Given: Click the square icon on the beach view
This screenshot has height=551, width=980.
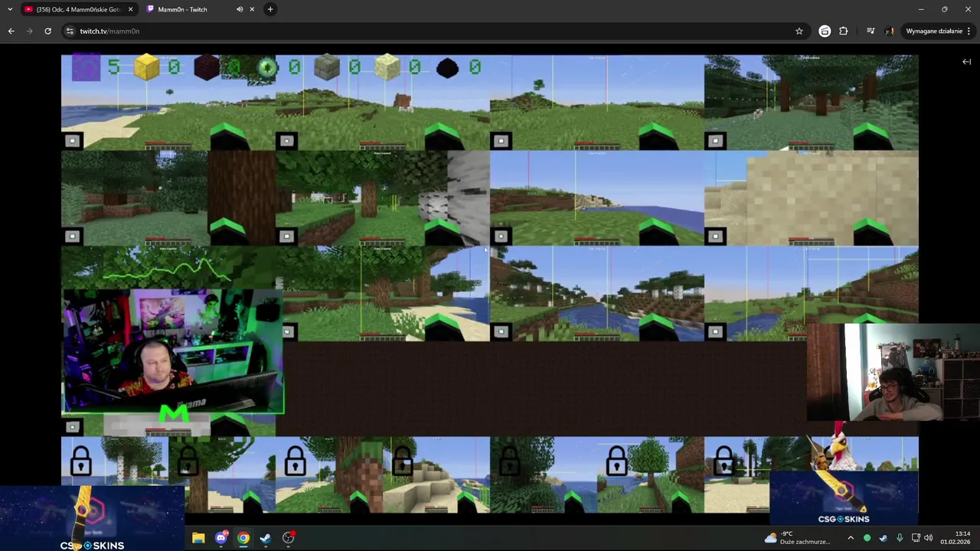Looking at the screenshot, I should pos(72,141).
